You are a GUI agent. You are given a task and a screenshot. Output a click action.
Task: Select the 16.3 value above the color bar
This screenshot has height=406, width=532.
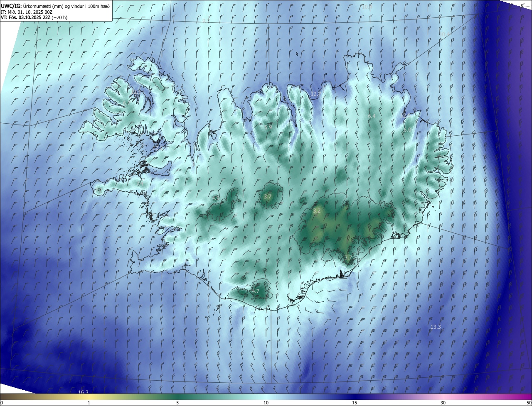tap(83, 392)
